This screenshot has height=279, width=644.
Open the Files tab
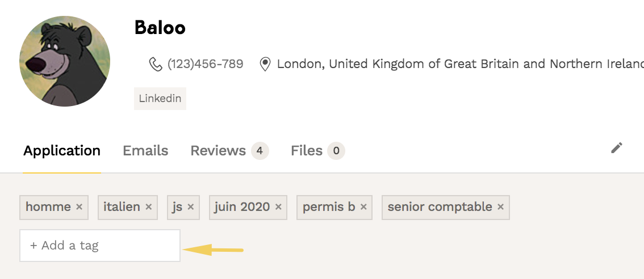pos(307,151)
